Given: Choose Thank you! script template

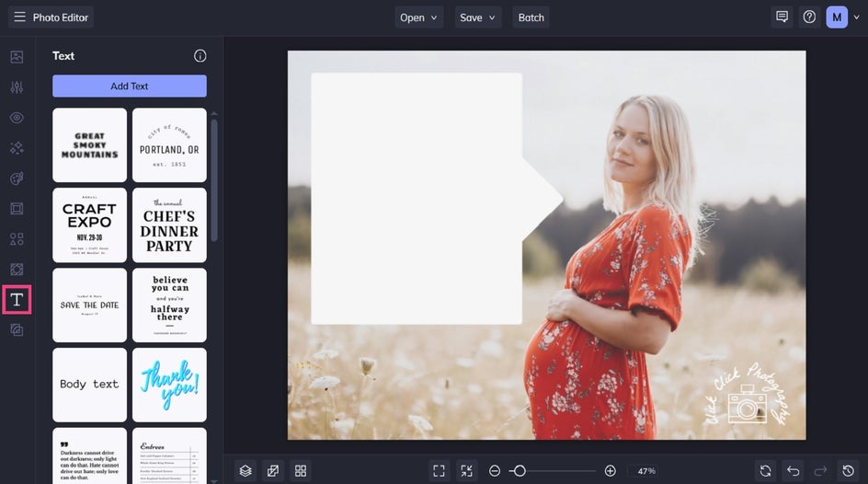Looking at the screenshot, I should [169, 385].
